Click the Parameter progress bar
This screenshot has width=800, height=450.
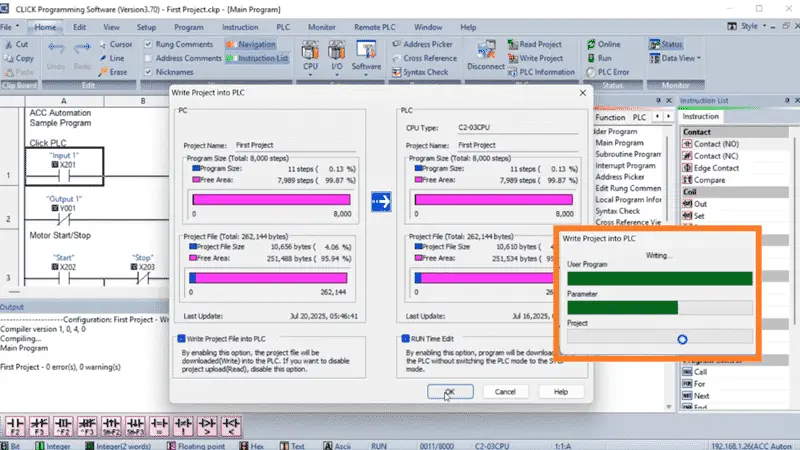coord(660,307)
